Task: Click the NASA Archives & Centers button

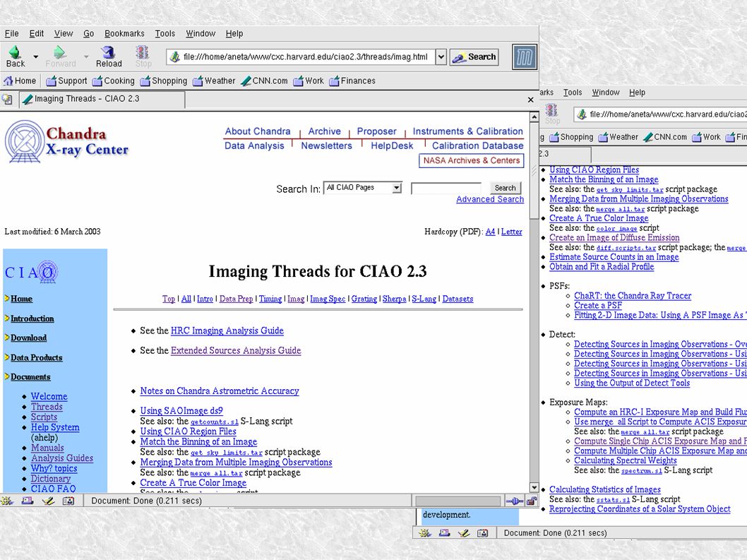Action: (471, 160)
